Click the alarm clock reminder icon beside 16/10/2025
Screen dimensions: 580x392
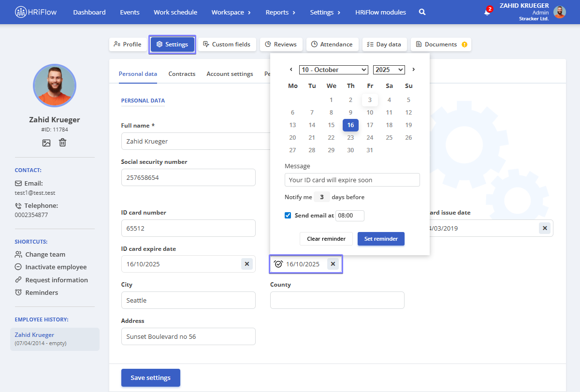pyautogui.click(x=278, y=264)
